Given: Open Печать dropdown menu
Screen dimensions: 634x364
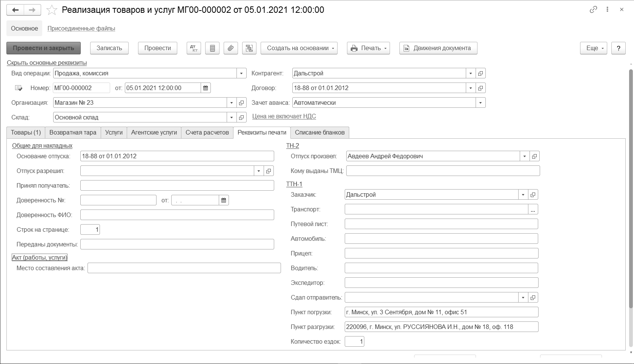Looking at the screenshot, I should [x=368, y=48].
